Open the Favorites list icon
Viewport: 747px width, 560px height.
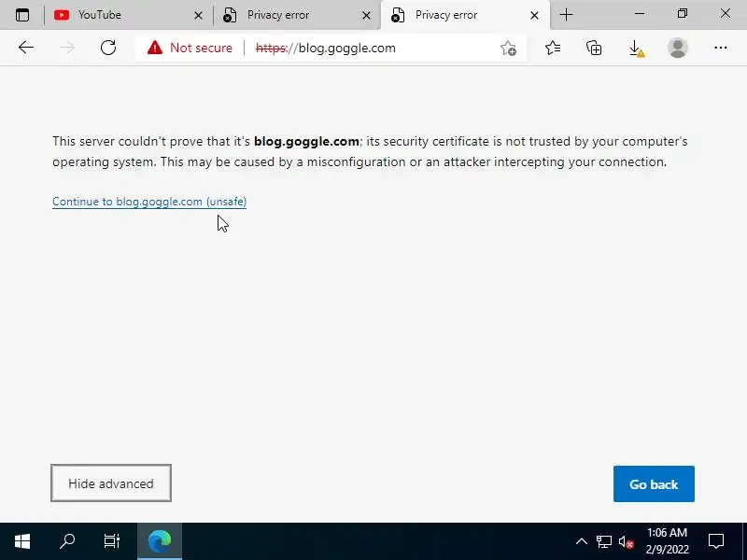[553, 48]
